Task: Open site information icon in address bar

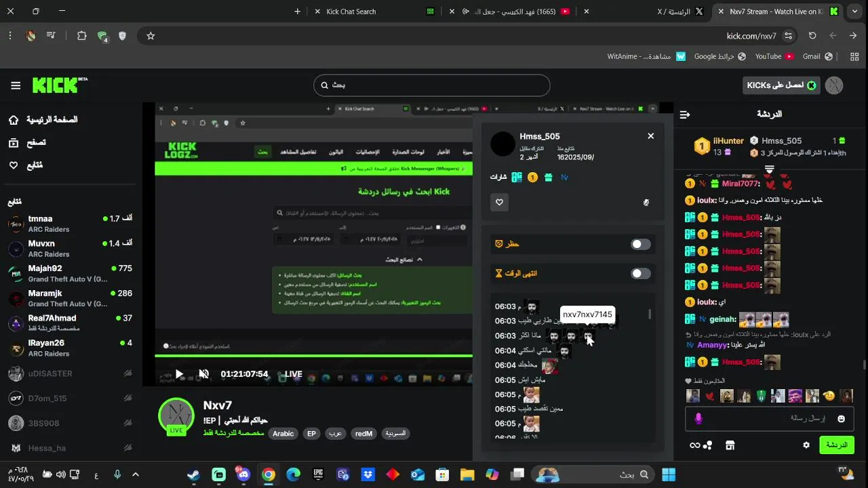Action: pos(788,36)
